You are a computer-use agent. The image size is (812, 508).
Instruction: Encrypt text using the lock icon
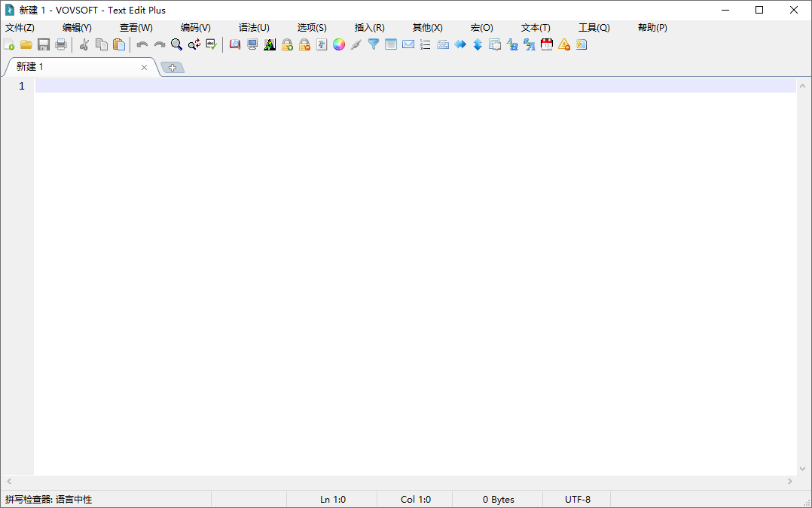(287, 44)
